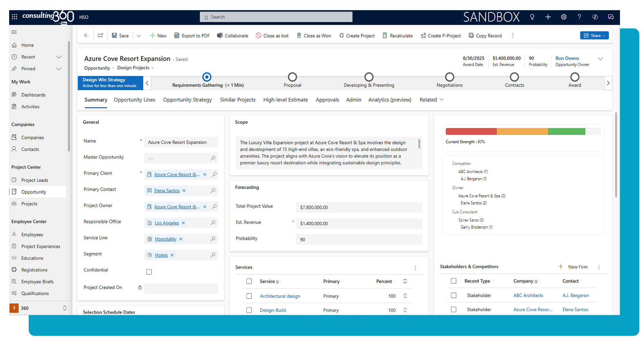
Task: Toggle the Confidential checkbox
Action: [149, 272]
